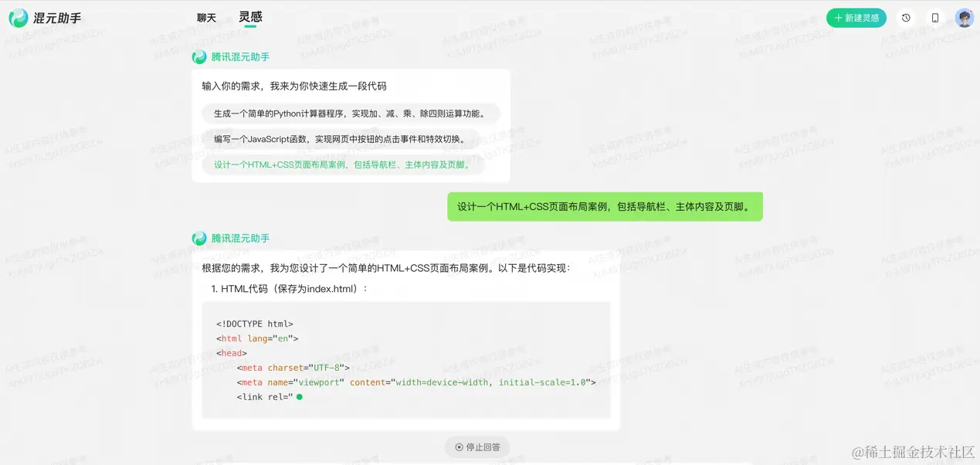Select the Python计算器程序 suggestion
This screenshot has width=980, height=465.
(351, 114)
